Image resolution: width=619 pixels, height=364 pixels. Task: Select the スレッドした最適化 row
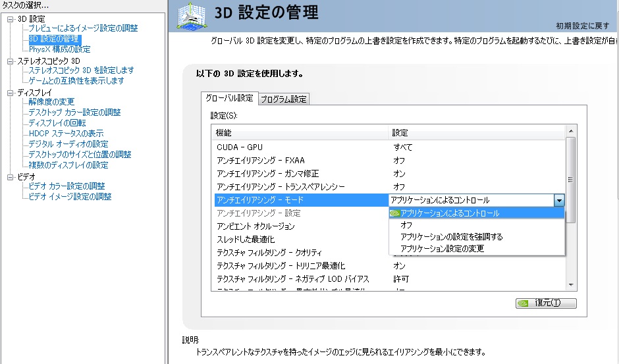302,239
